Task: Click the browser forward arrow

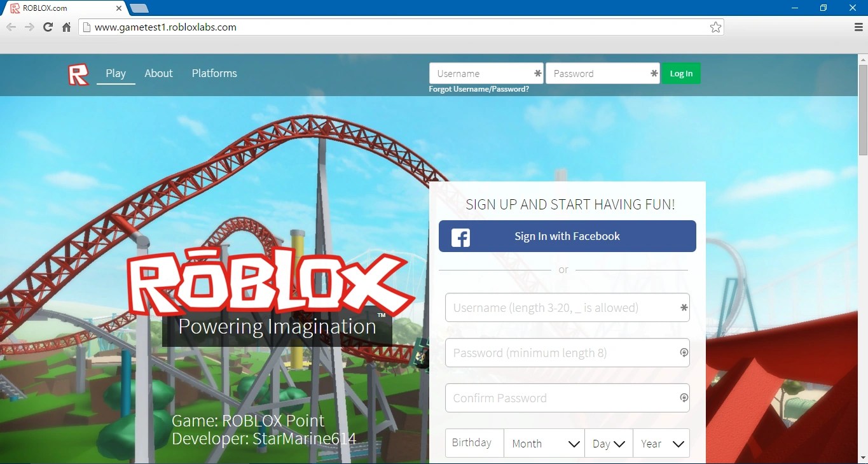Action: coord(29,27)
